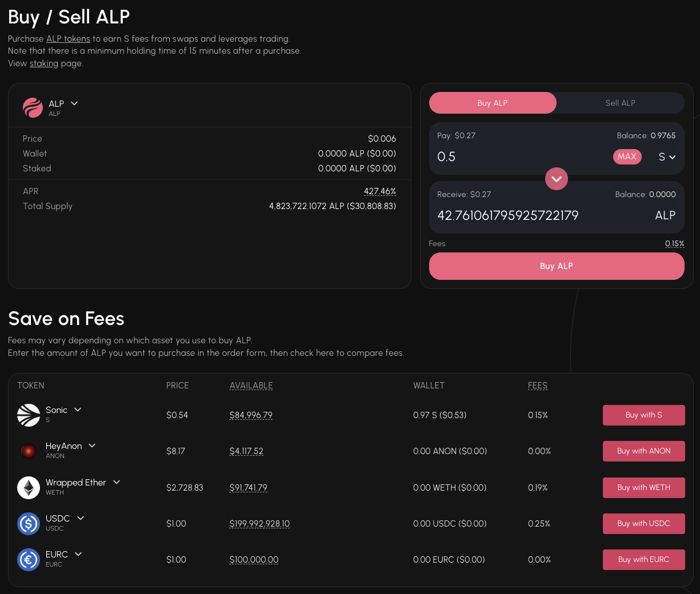
Task: Click the ALP token logo icon
Action: [x=33, y=107]
